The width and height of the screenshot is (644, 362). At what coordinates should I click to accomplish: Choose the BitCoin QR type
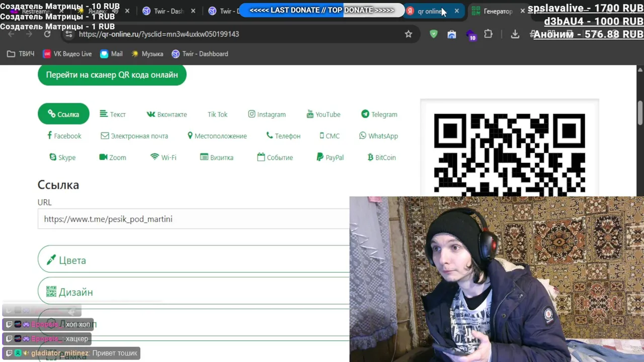pos(382,157)
